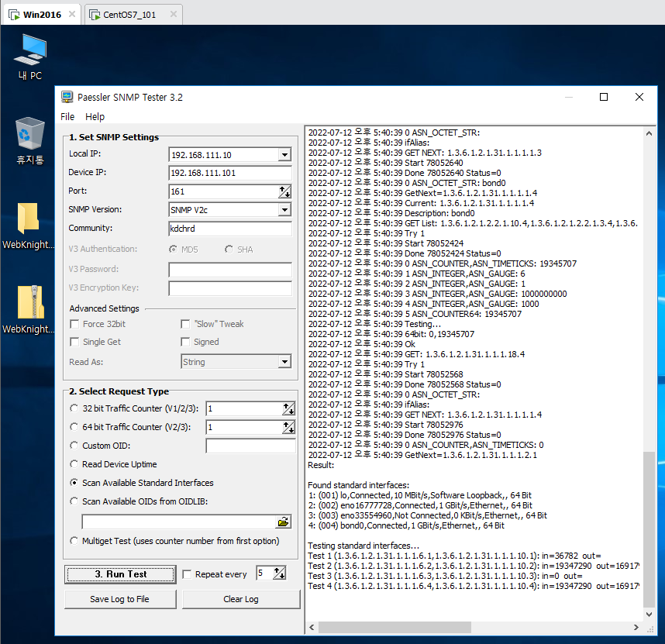This screenshot has width=665, height=644.
Task: Choose MD5 for V3 Authentication
Action: point(173,250)
